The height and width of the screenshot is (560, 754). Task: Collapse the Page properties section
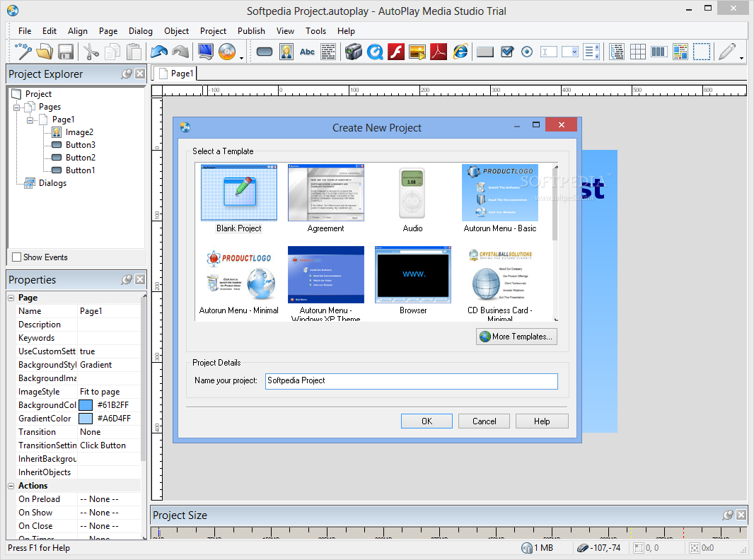click(11, 298)
